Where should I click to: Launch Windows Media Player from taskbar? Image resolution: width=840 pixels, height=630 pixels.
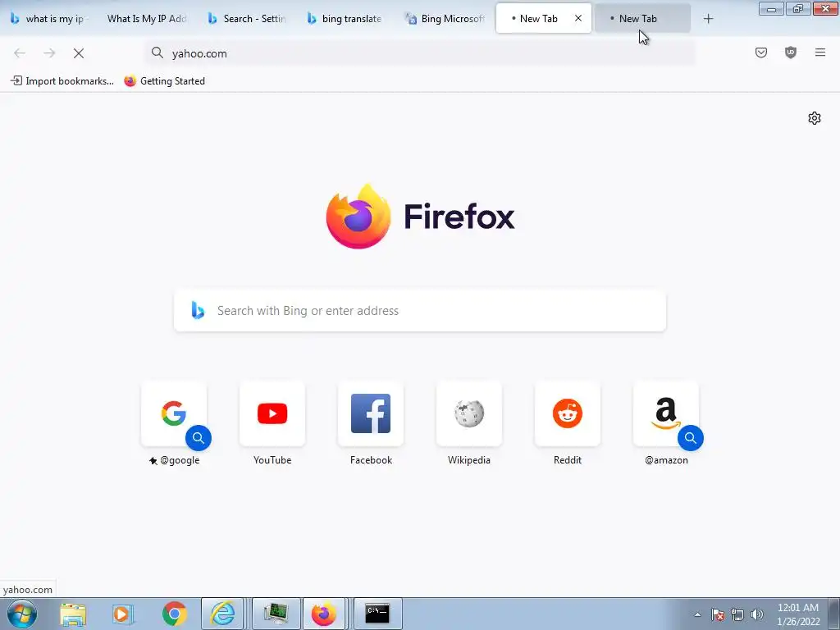click(x=123, y=614)
